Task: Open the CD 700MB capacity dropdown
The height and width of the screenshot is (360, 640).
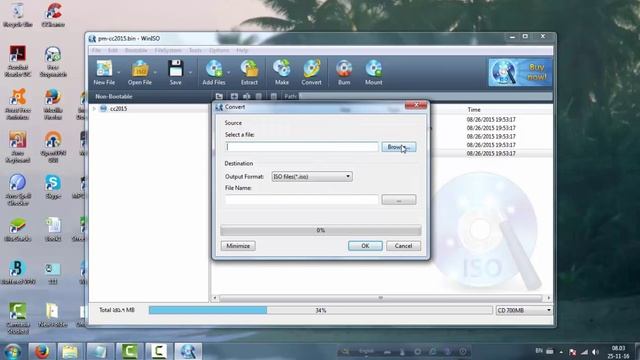Action: point(524,310)
